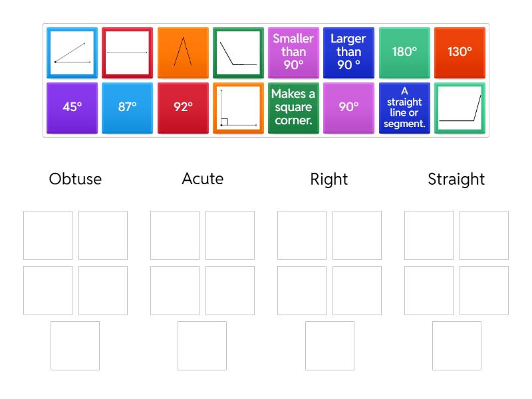
Task: Pick the narrow upside-down V angle tile
Action: 182,53
